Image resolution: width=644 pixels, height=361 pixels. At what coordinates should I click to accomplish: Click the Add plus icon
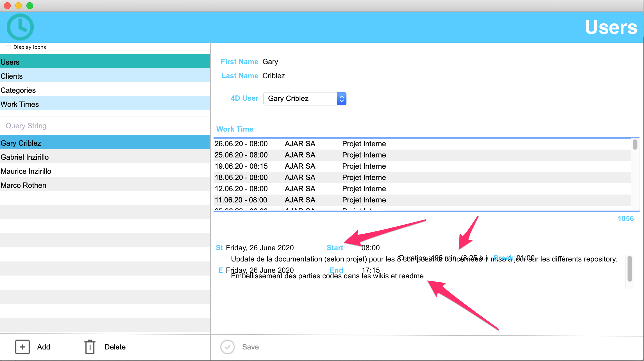22,347
